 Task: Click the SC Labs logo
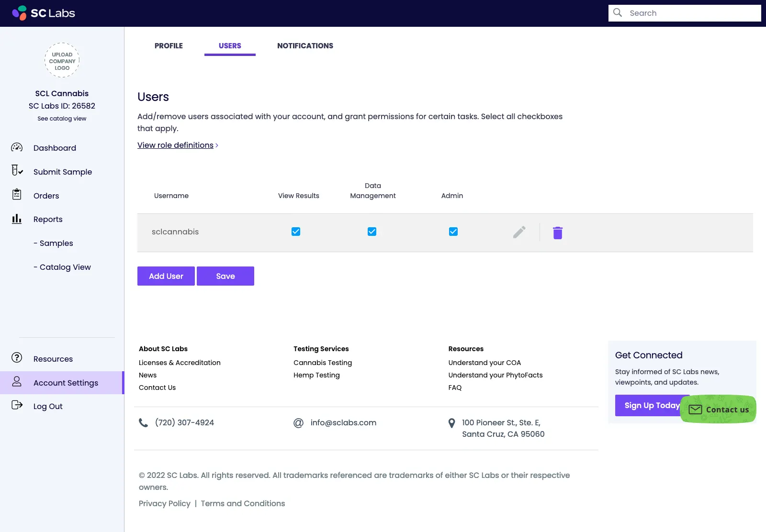pyautogui.click(x=44, y=13)
